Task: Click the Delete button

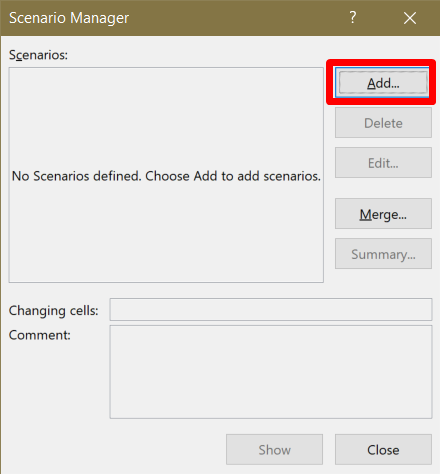Action: [x=383, y=123]
